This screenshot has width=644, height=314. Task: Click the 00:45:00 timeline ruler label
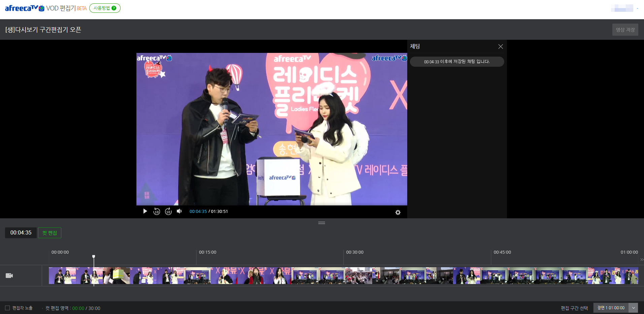(502, 252)
